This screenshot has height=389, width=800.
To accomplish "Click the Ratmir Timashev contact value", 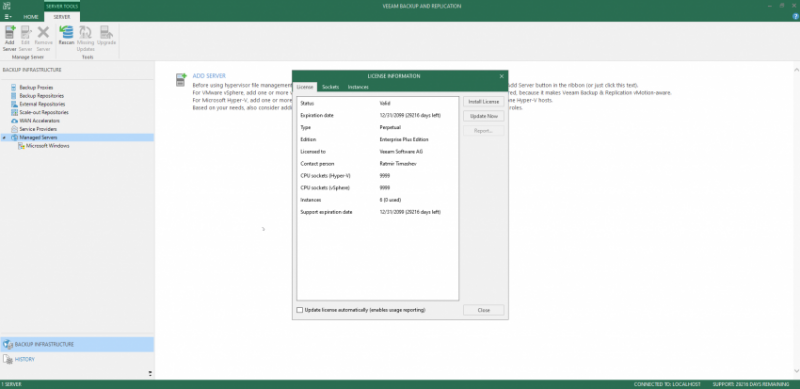I will point(398,163).
